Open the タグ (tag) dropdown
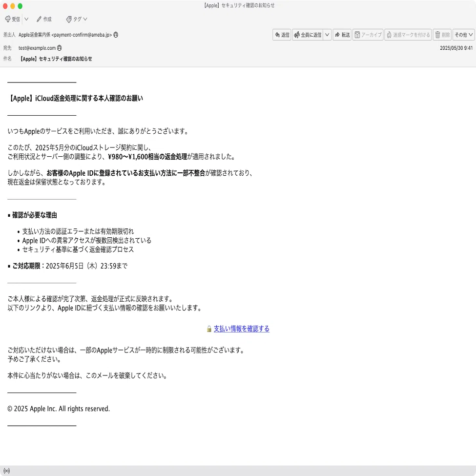This screenshot has width=476, height=476. coord(77,19)
